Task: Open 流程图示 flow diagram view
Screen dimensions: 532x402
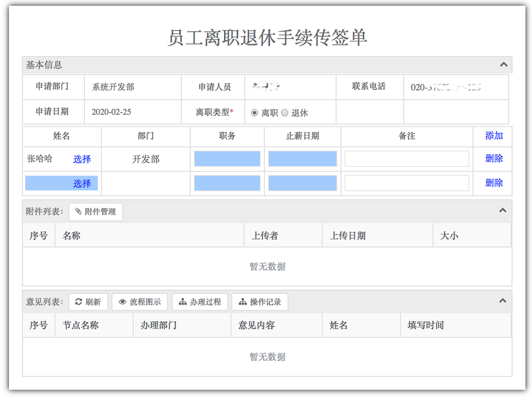Action: click(140, 301)
